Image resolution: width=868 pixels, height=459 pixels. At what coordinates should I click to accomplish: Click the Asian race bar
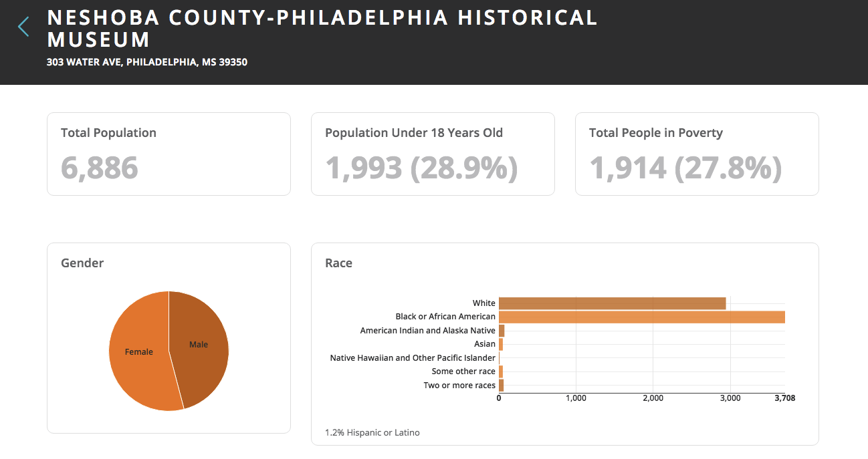(501, 344)
